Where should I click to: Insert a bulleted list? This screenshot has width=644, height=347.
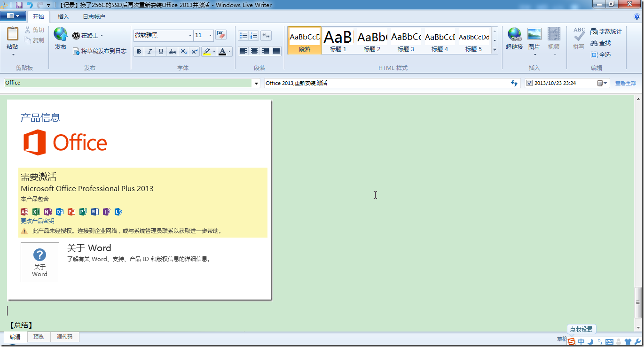243,36
